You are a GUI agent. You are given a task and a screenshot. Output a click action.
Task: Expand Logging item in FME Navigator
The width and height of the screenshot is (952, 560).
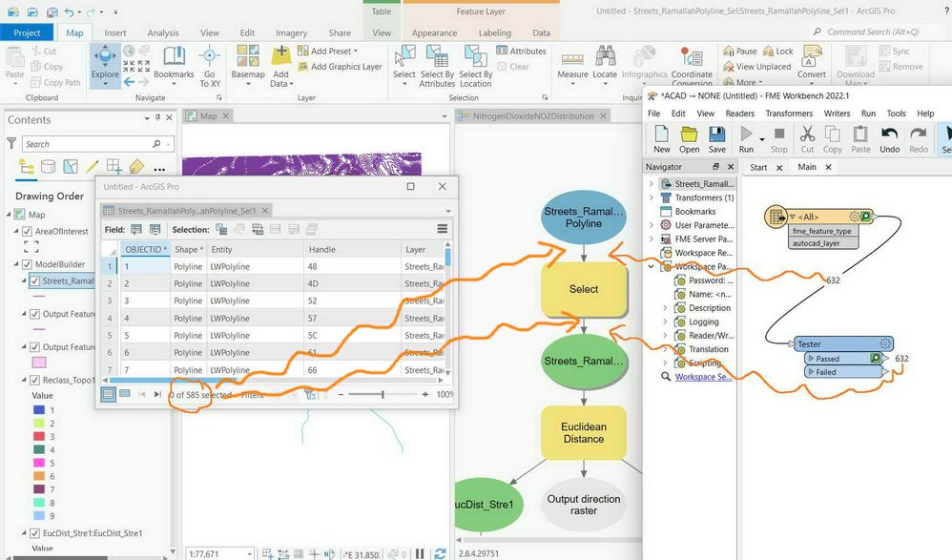(x=666, y=321)
